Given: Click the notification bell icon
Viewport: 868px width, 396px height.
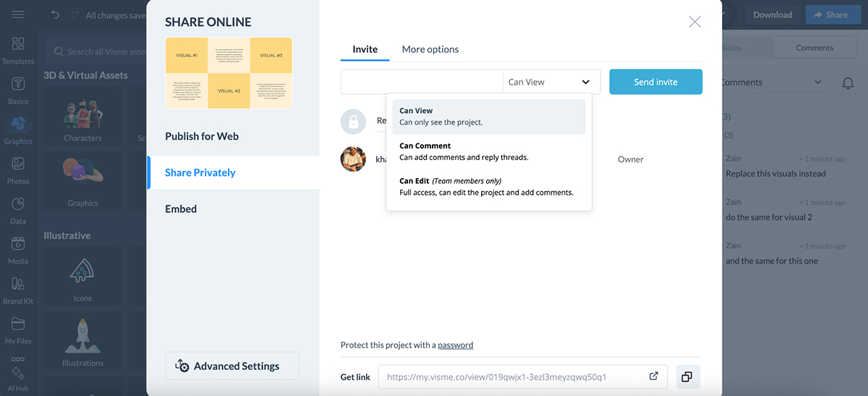Looking at the screenshot, I should 848,83.
